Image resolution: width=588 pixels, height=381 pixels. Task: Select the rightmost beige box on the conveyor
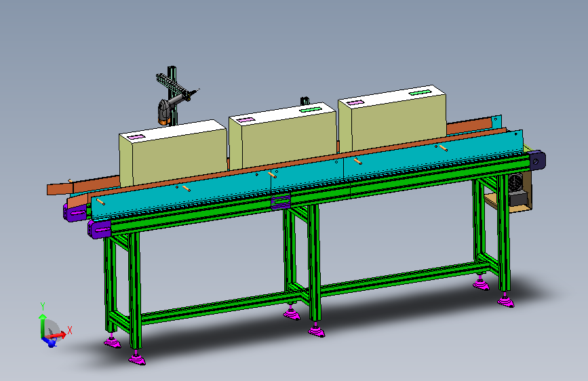(392, 118)
